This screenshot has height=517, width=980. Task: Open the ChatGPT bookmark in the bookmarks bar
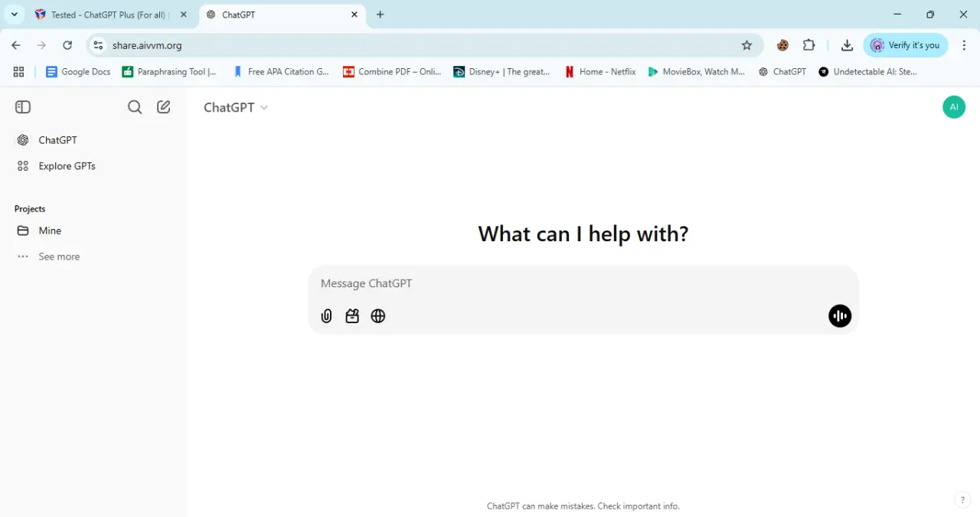[x=782, y=72]
